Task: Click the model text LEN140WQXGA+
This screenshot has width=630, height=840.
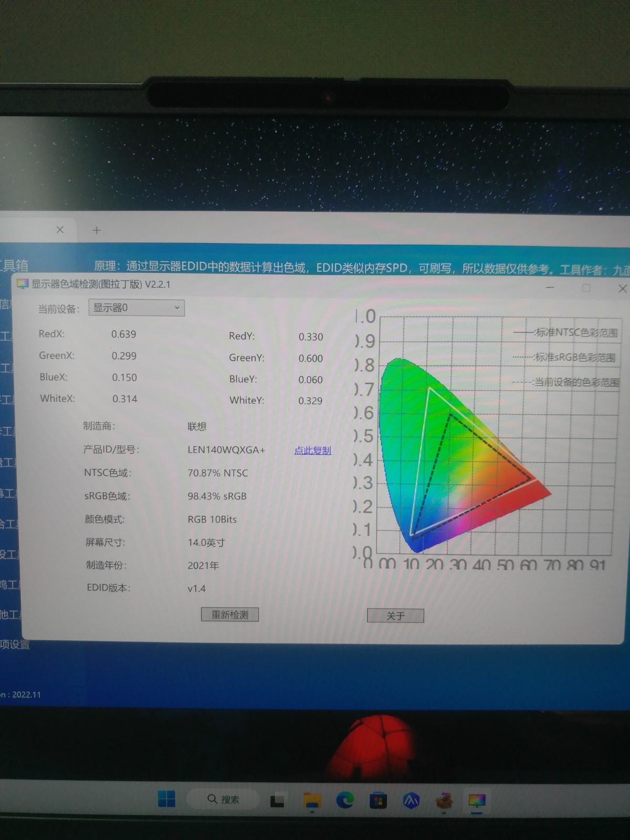Action: (x=226, y=450)
